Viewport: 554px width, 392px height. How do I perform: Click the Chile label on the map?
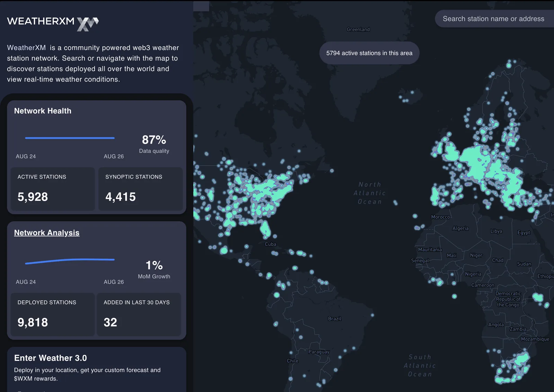tap(293, 361)
